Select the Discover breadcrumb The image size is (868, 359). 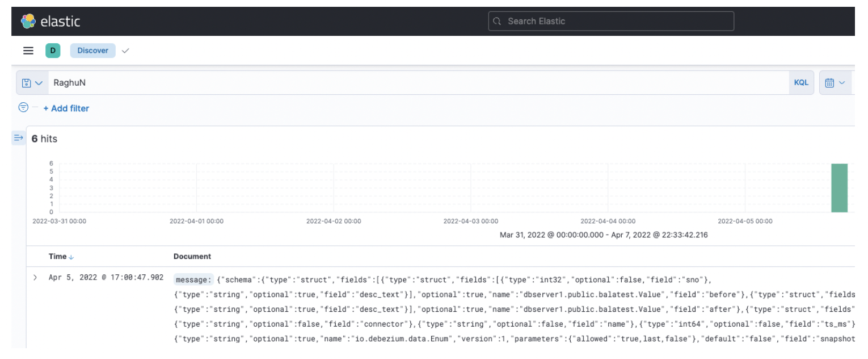pyautogui.click(x=92, y=51)
